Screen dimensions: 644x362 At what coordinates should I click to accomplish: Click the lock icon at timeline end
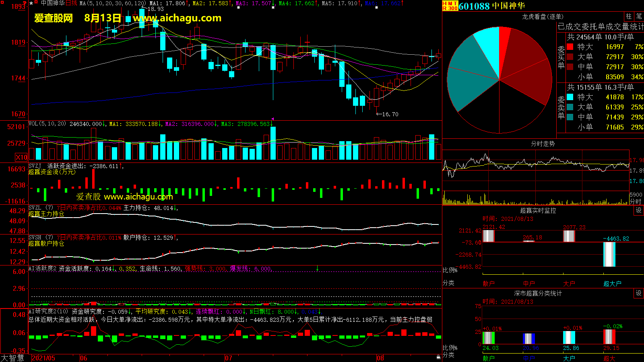point(438,357)
